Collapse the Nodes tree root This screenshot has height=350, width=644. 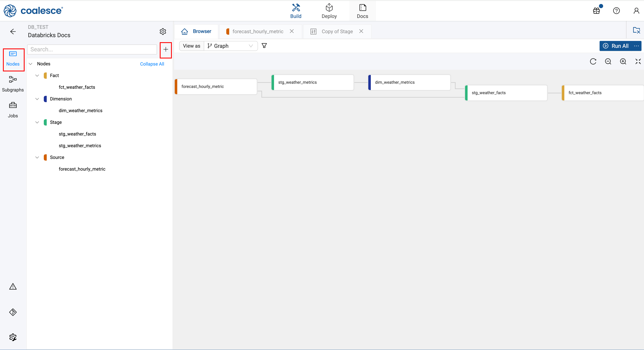pyautogui.click(x=30, y=64)
